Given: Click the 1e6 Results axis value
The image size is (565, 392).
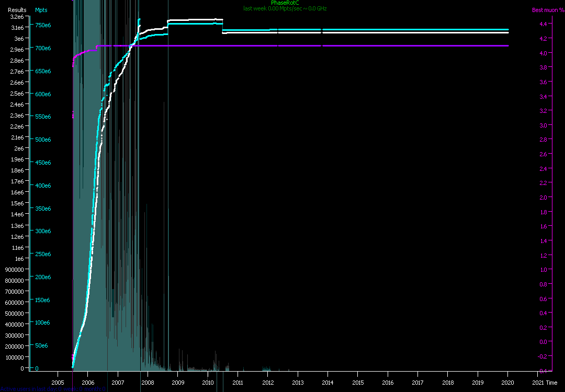Looking at the screenshot, I should click(19, 259).
